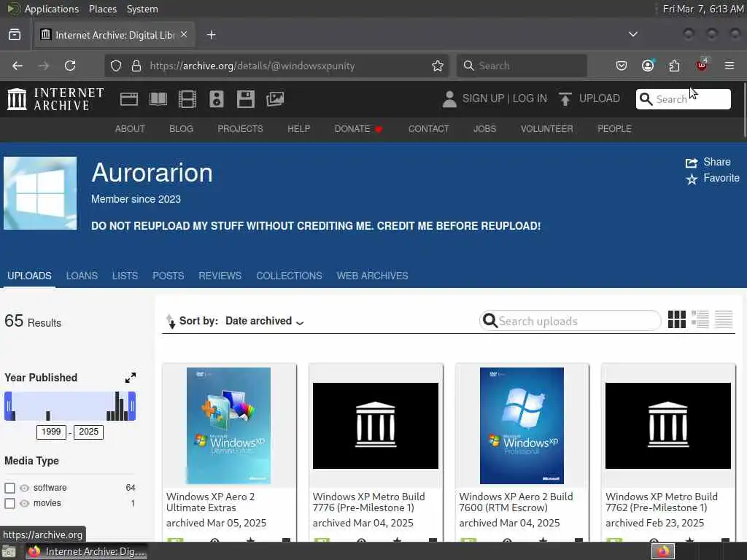Viewport: 747px width, 560px height.
Task: Click the LOG IN link
Action: 530,98
